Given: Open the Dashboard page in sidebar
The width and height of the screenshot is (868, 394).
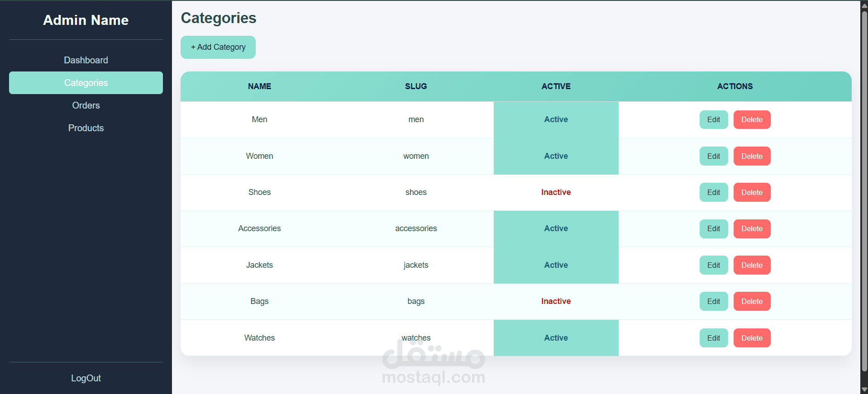Looking at the screenshot, I should (86, 60).
